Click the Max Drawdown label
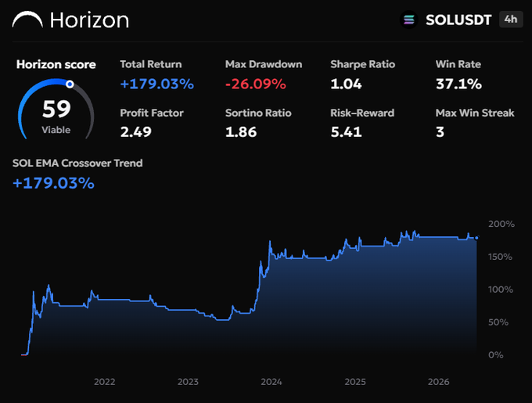Viewport: 532px width, 403px height. pos(264,64)
